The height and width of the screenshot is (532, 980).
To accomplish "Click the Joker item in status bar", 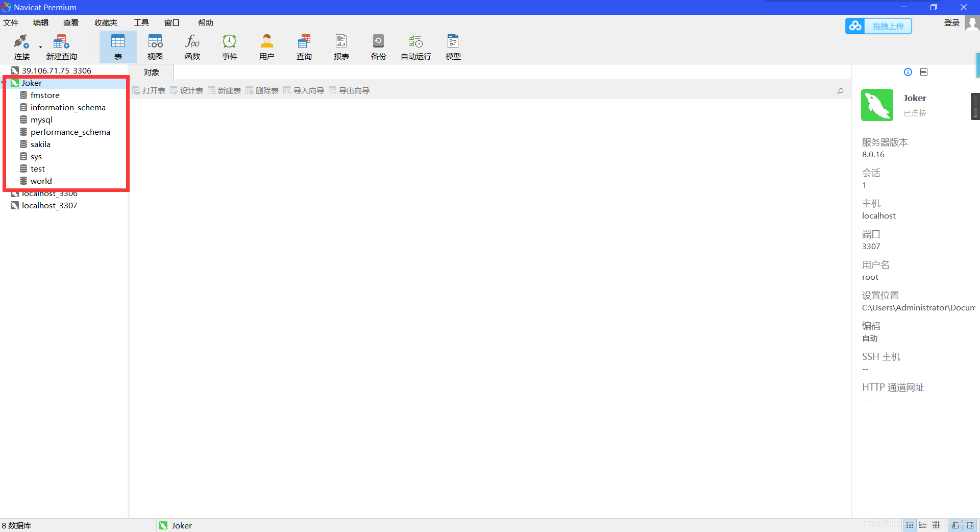I will coord(176,525).
